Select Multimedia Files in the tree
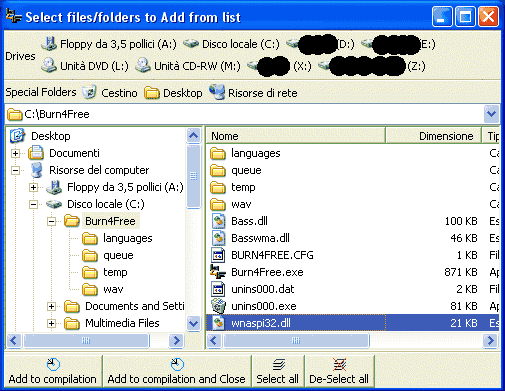The height and width of the screenshot is (391, 505). click(x=122, y=323)
